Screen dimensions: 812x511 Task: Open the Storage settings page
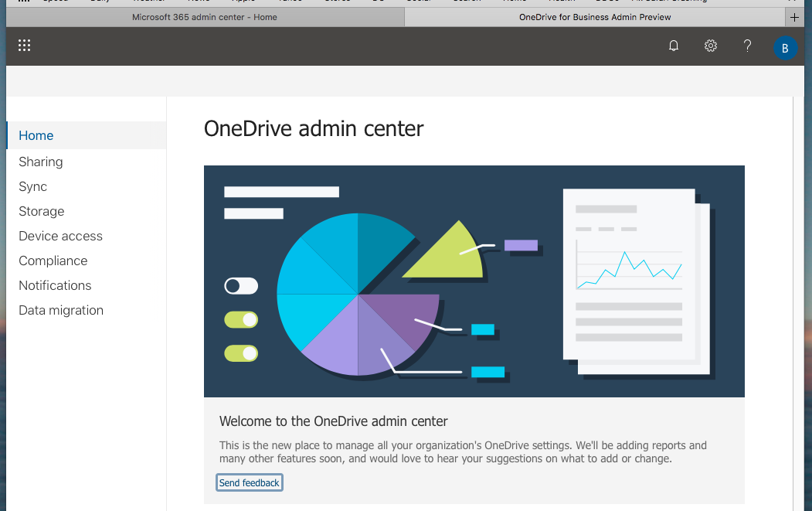pos(42,212)
